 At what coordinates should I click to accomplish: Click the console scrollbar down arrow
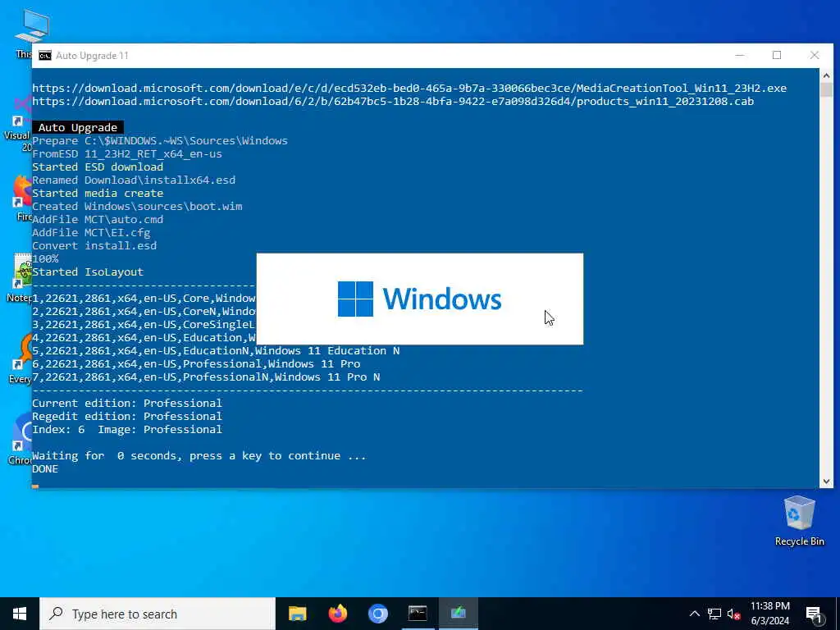point(826,481)
